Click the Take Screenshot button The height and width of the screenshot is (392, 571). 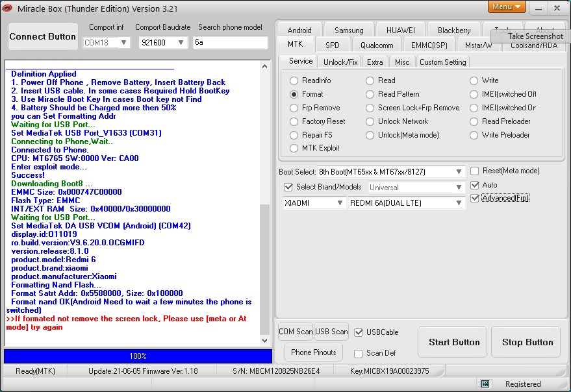tap(530, 36)
